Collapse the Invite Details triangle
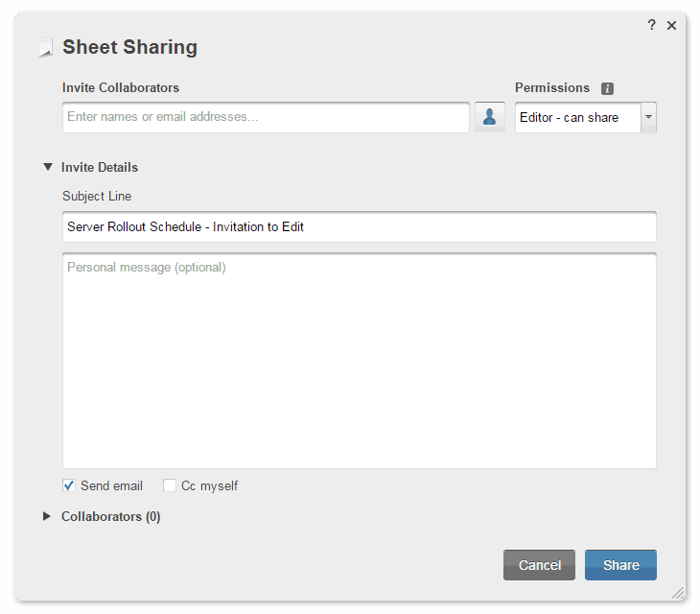The width and height of the screenshot is (700, 614). coord(48,167)
